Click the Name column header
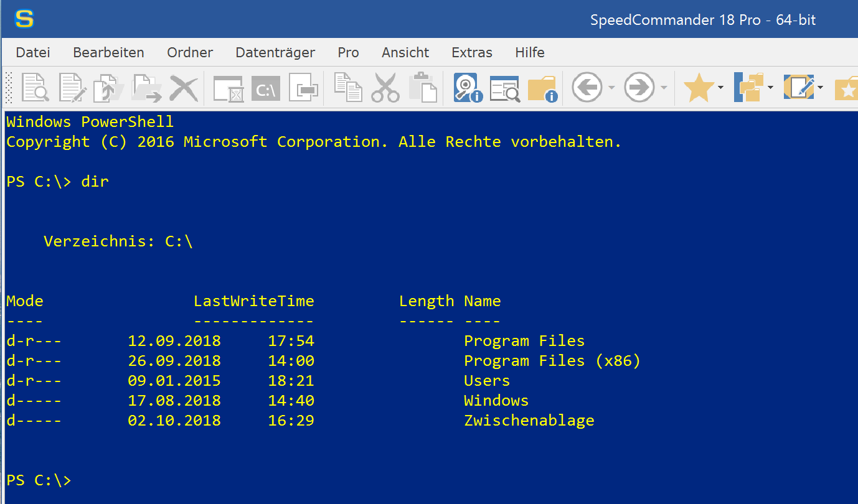This screenshot has width=858, height=504. click(x=482, y=301)
